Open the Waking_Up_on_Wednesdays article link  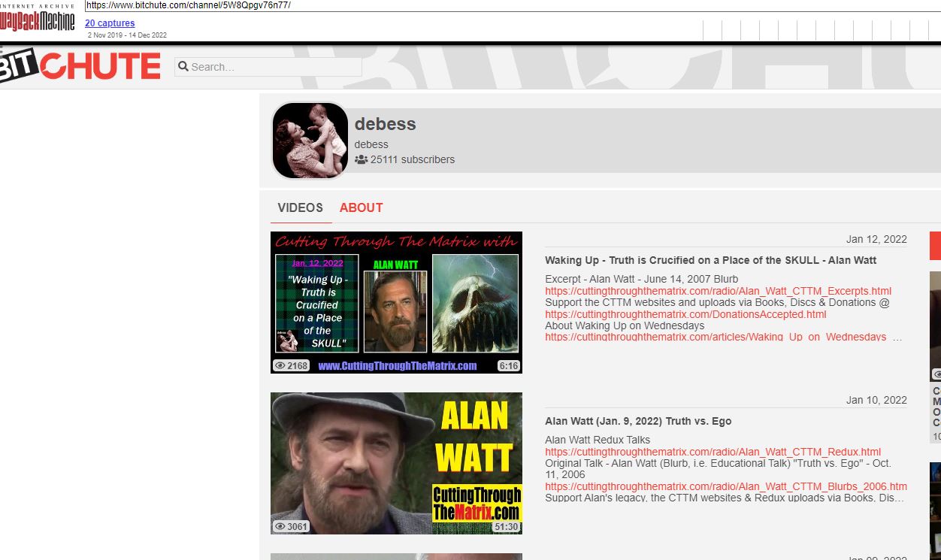pyautogui.click(x=716, y=338)
